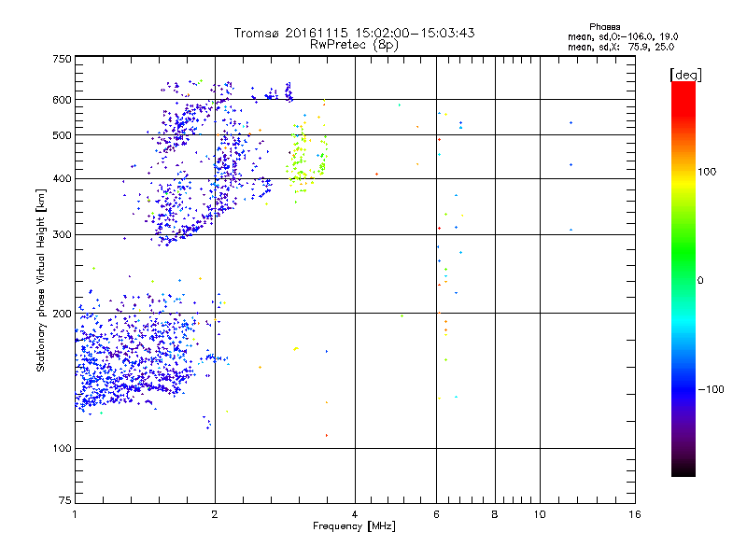Screen dimensions: 747x560
Task: Click the y-axis tick label "500"
Action: (62, 135)
